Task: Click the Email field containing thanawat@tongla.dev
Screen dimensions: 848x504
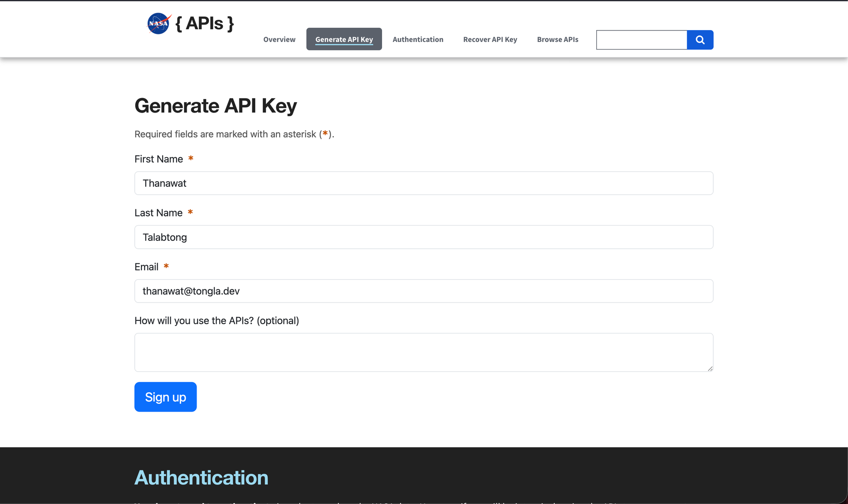Action: [x=424, y=291]
